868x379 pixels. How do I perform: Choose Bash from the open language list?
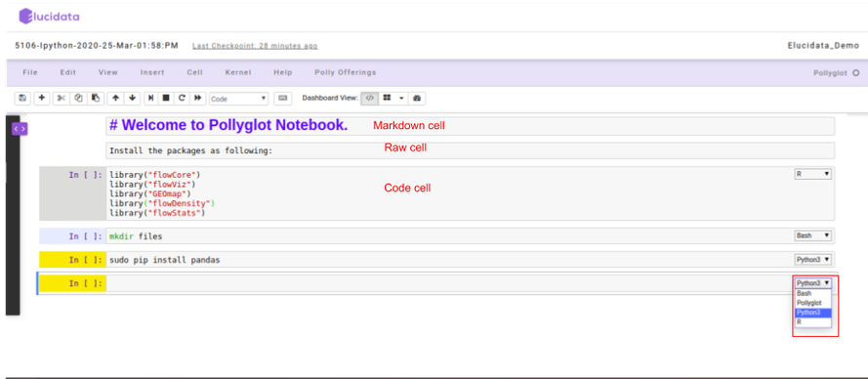tap(813, 294)
